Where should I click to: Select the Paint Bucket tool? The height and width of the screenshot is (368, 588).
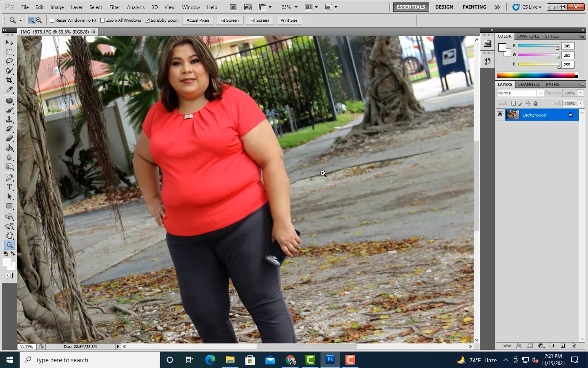tap(9, 148)
